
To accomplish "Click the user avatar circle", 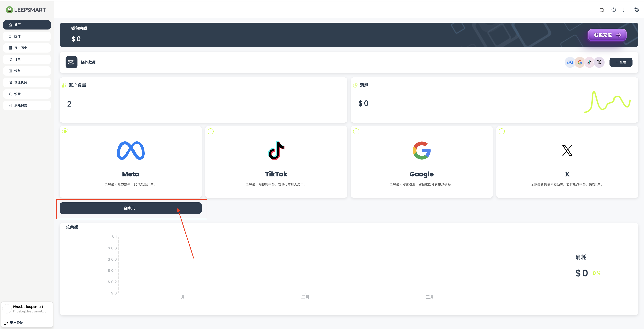I will pos(7,309).
